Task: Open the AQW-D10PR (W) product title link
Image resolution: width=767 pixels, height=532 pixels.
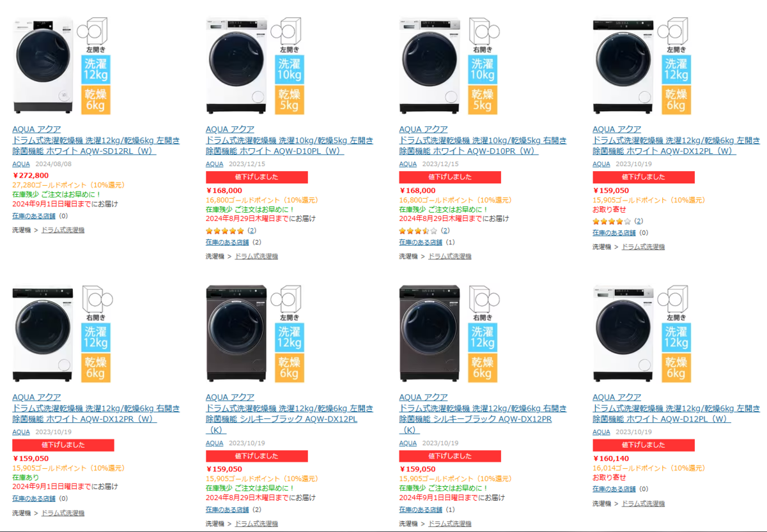Action: pyautogui.click(x=483, y=146)
